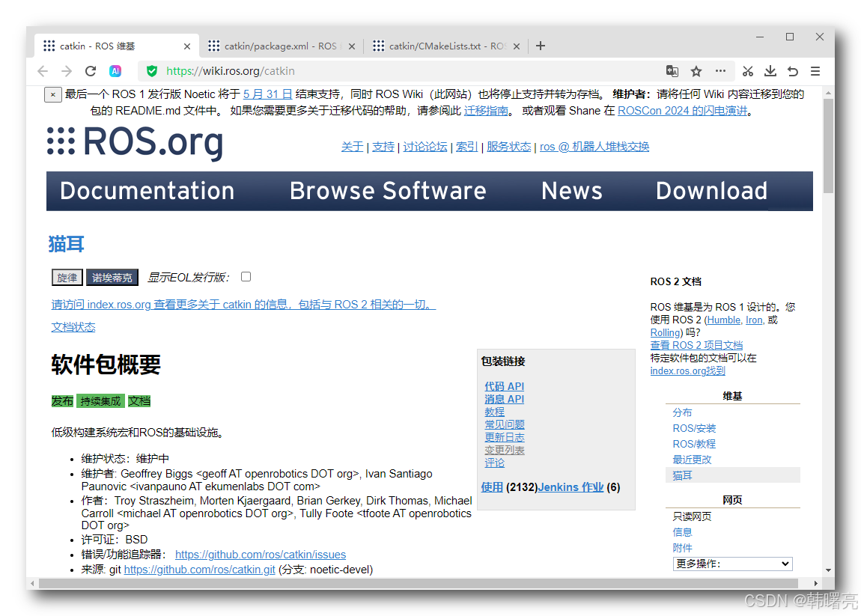Open the Browse Software menu item
Screen dimensions: 861x616
pos(388,191)
